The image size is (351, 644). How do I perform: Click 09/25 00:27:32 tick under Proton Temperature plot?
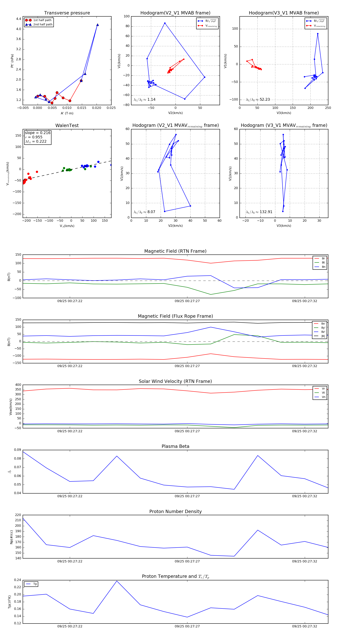(x=305, y=626)
